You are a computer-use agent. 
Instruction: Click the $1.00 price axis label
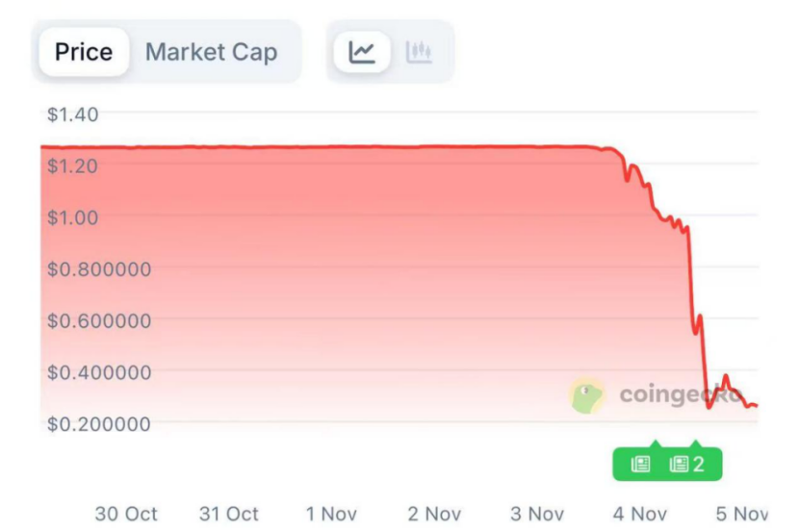coord(73,217)
